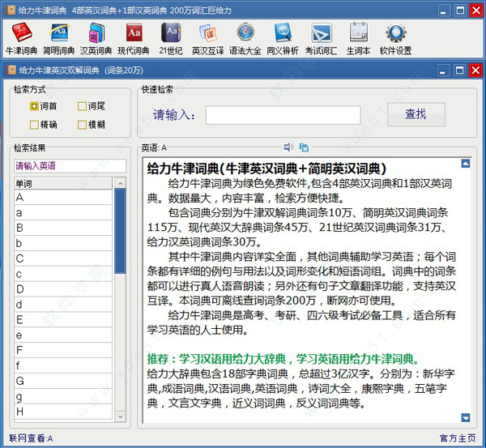Open the 官方主页 link
486x448 pixels.
pos(458,438)
